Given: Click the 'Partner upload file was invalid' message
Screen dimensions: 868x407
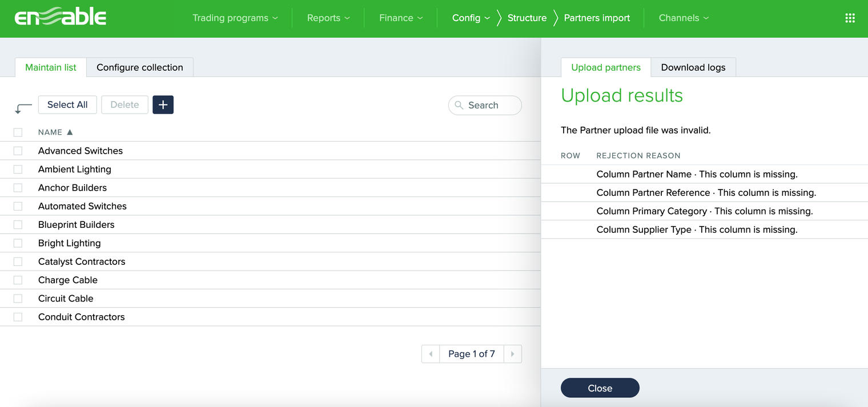Looking at the screenshot, I should pos(636,130).
